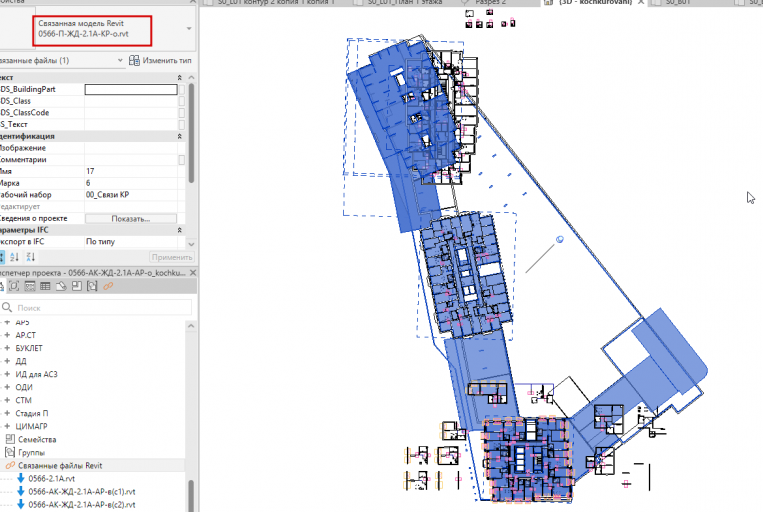Click the schedules table icon in project browser
The image size is (763, 512).
pos(45,286)
